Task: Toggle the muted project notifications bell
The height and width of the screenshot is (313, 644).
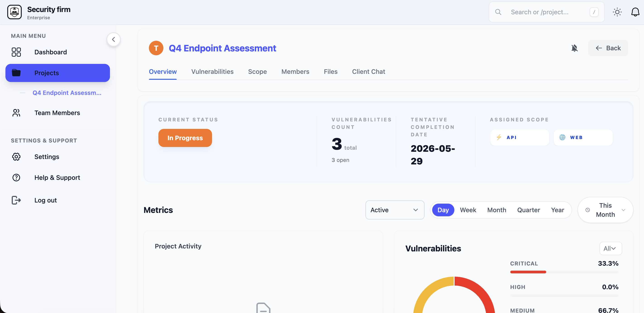Action: pyautogui.click(x=575, y=48)
